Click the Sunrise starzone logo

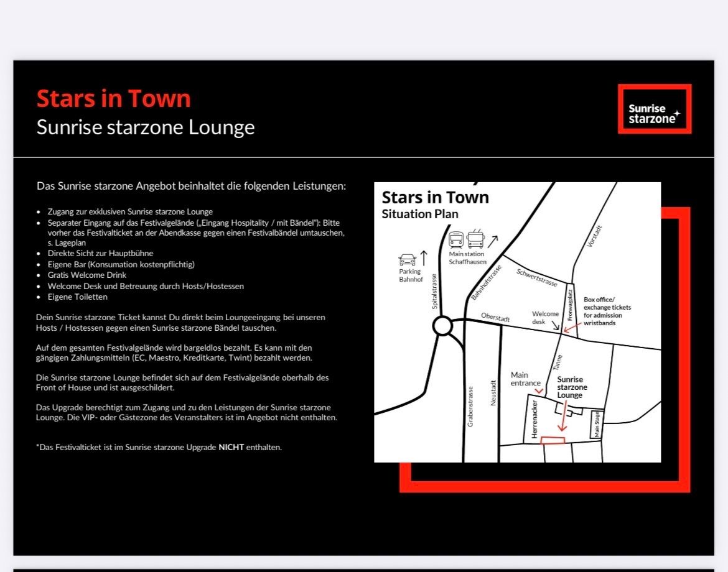click(x=654, y=109)
